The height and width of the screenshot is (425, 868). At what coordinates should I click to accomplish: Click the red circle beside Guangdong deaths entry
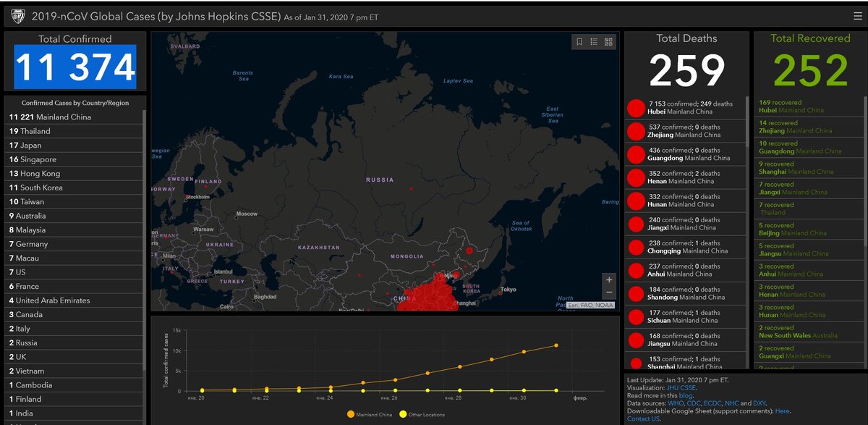pyautogui.click(x=636, y=154)
